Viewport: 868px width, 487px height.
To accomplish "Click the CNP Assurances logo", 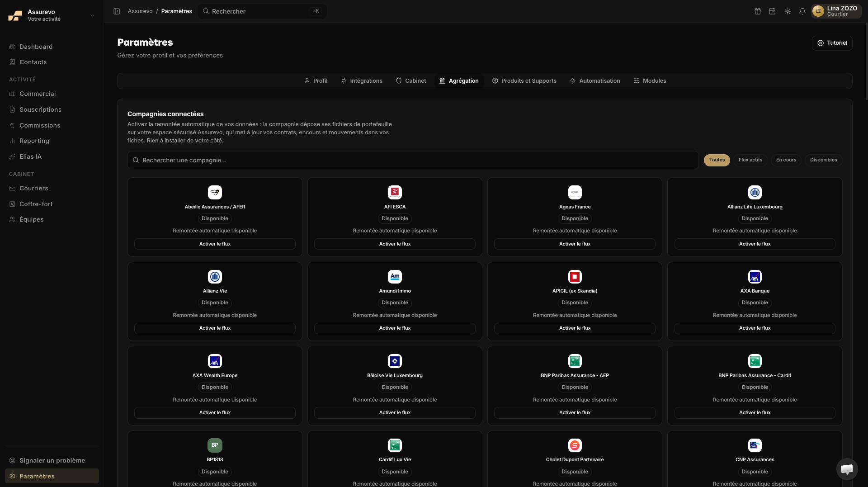I will [755, 445].
